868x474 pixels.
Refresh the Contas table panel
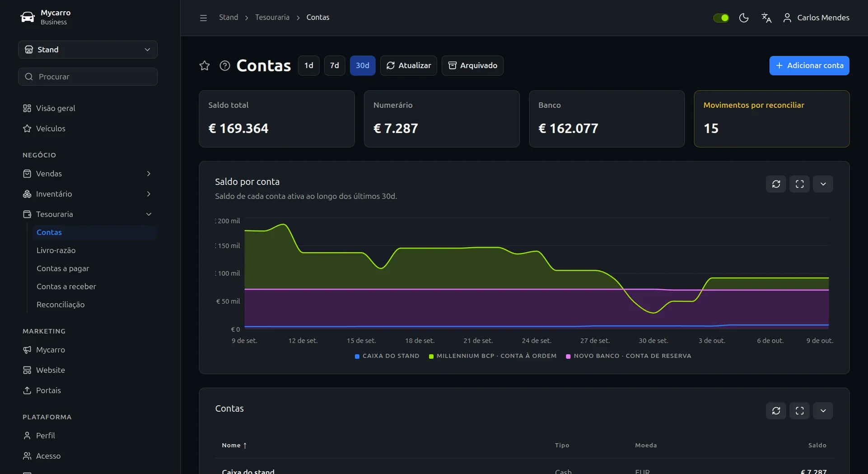tap(776, 411)
